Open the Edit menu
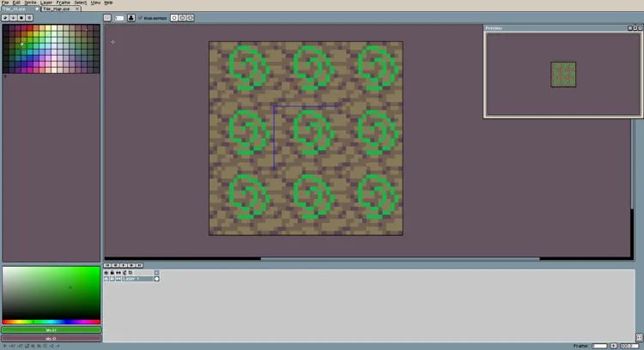Screen dimensions: 644x350 [16, 3]
